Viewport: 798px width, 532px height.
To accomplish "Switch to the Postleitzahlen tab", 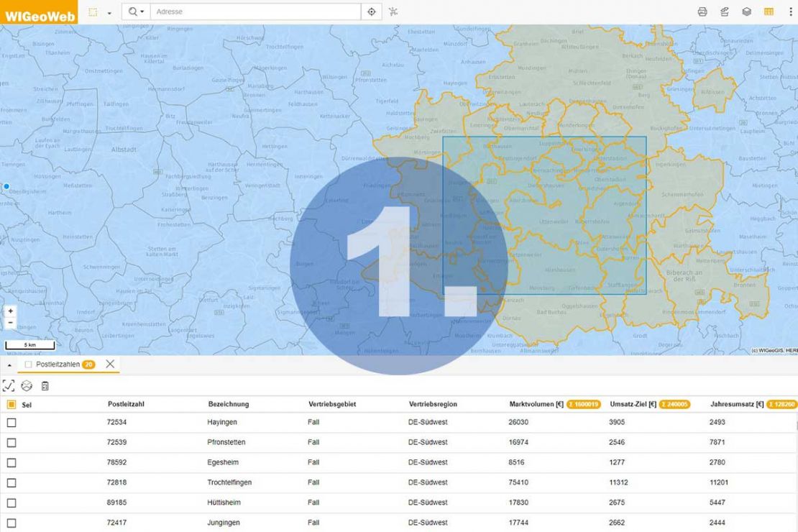I will tap(58, 364).
